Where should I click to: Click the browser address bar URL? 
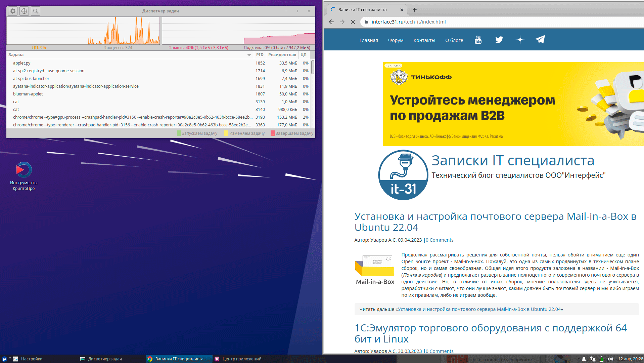pos(409,22)
